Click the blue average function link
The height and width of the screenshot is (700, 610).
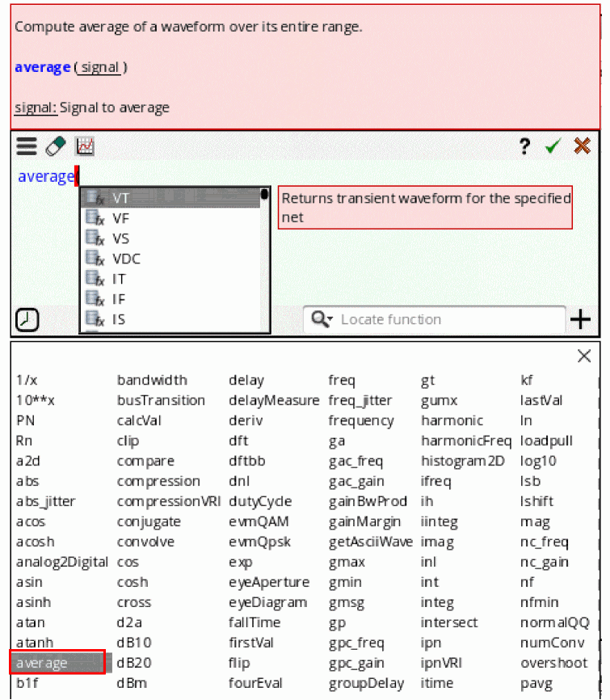click(42, 67)
